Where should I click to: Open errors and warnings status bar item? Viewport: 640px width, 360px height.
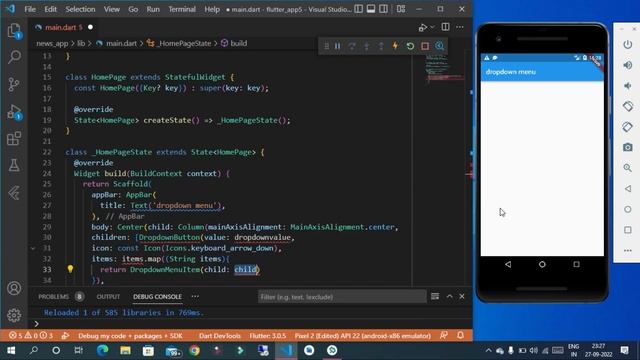pos(31,336)
